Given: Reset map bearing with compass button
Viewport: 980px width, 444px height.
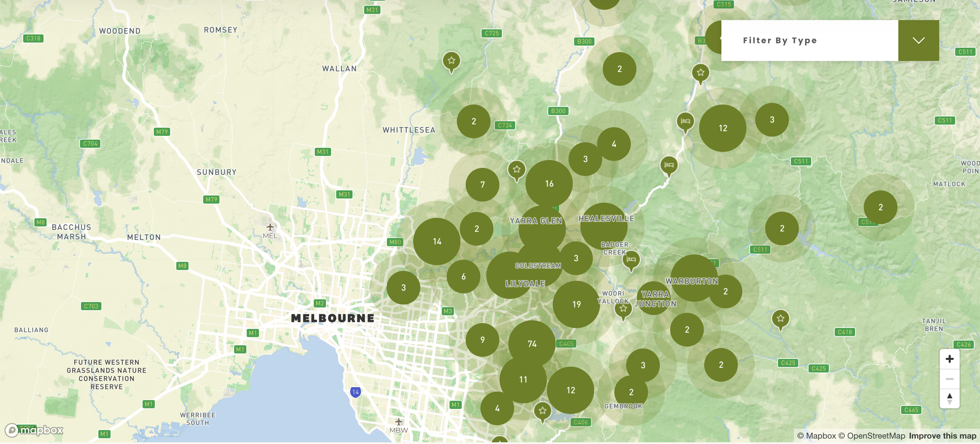Looking at the screenshot, I should click(950, 398).
